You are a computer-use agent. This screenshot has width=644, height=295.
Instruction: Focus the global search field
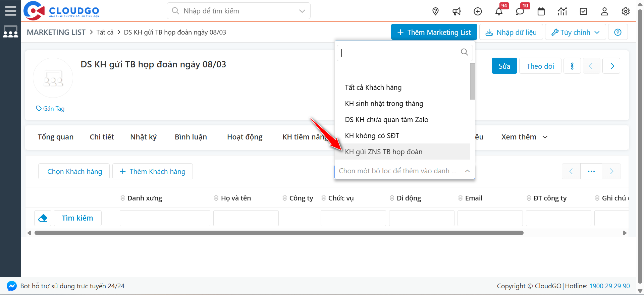pos(238,11)
